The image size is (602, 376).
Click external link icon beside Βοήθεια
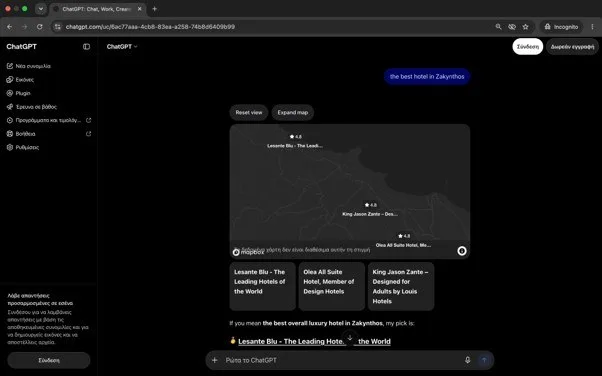pos(88,134)
